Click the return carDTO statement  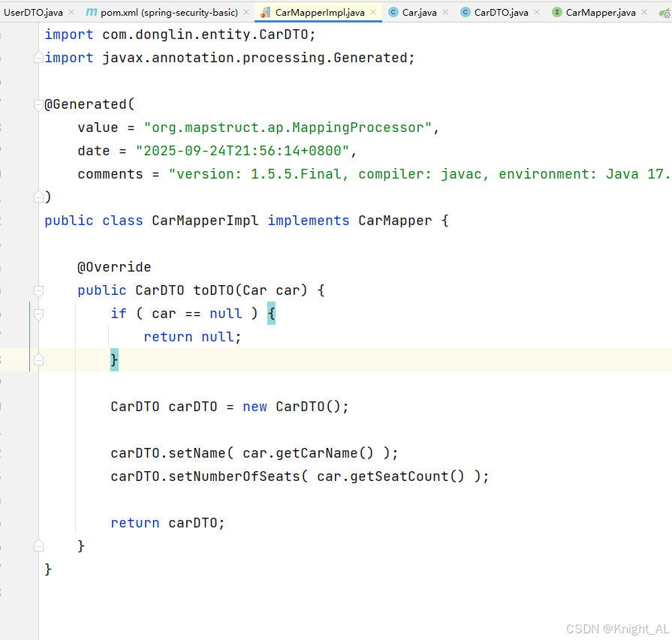(167, 523)
